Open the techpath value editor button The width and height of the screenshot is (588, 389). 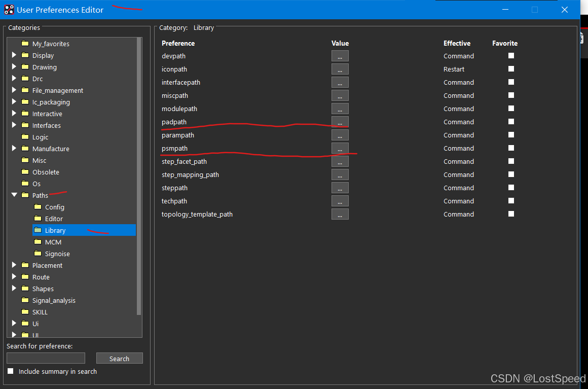click(x=340, y=201)
